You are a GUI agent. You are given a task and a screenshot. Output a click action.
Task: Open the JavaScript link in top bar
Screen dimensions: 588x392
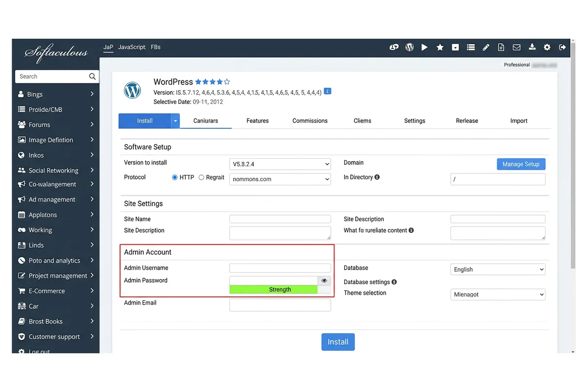[x=132, y=47]
